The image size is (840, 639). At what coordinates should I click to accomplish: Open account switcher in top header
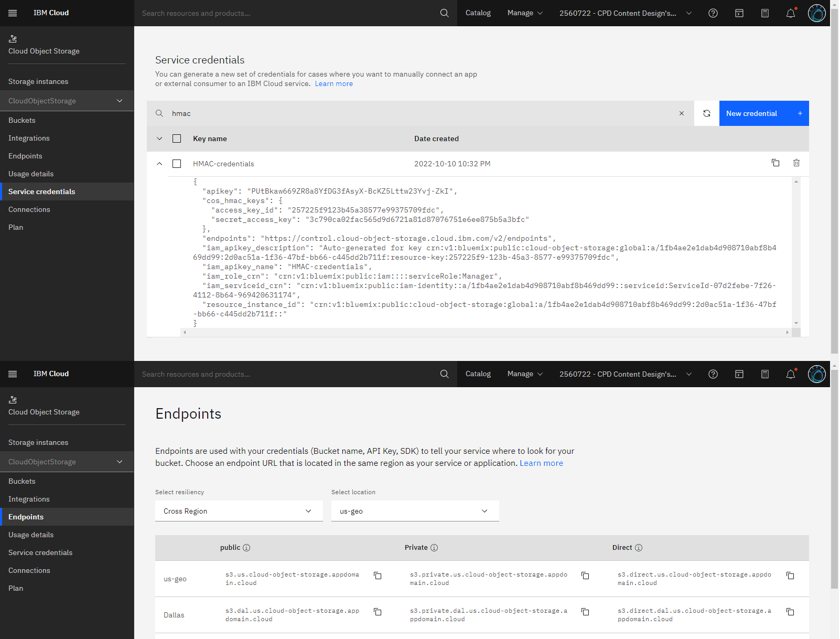(626, 13)
